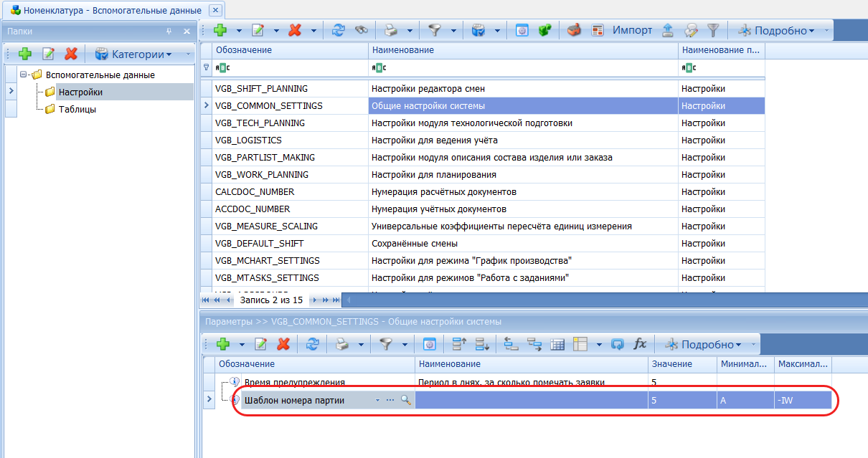Click the fx formula icon in parameters toolbar
The height and width of the screenshot is (458, 868).
tap(639, 344)
